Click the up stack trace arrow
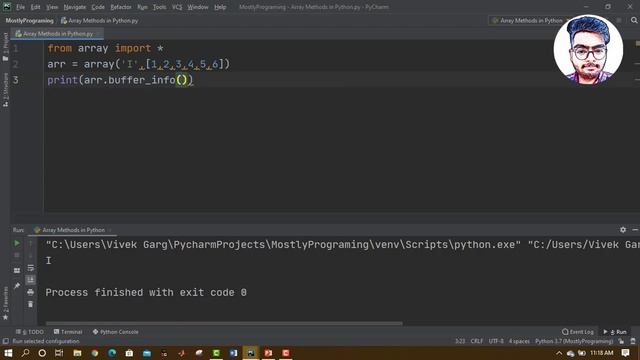Screen dimensions: 640x360 coord(31,243)
